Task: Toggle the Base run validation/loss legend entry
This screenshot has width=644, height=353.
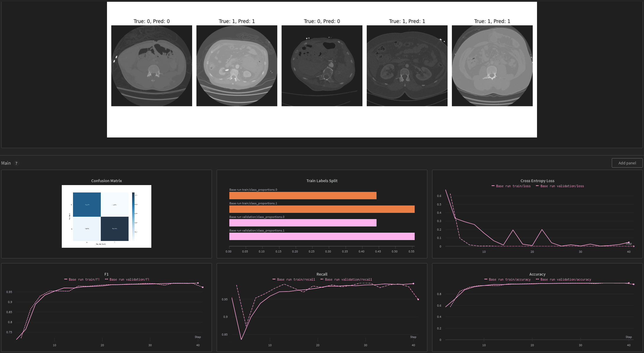Action: (x=560, y=186)
